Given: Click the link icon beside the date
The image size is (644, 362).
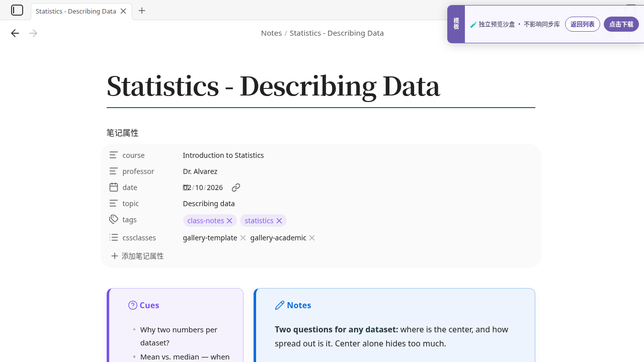Looking at the screenshot, I should 236,188.
